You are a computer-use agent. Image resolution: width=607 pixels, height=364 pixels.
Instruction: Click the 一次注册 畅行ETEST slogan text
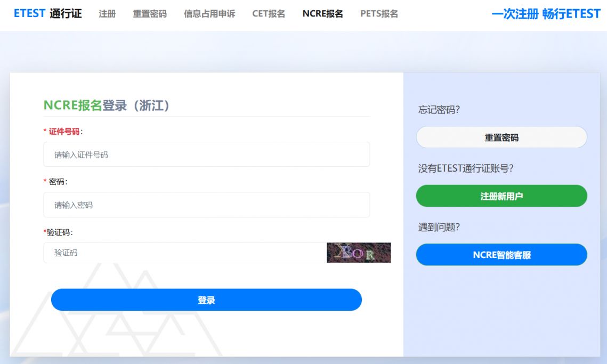546,14
